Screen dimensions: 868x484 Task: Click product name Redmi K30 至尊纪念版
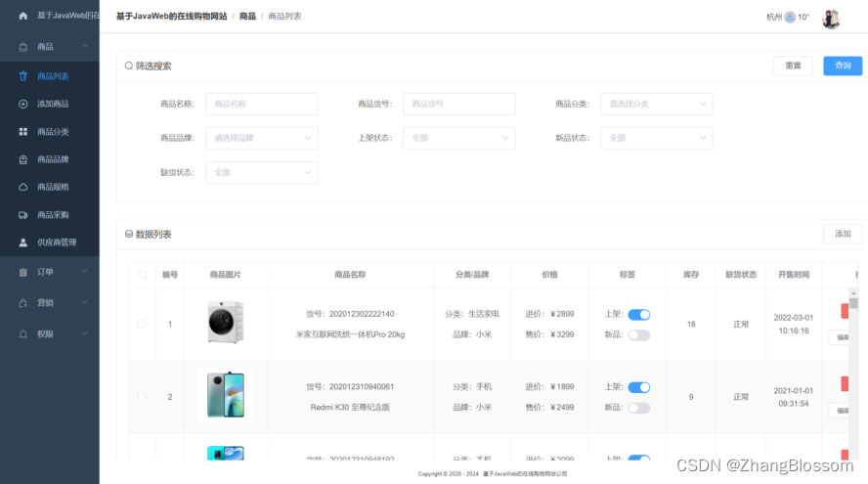click(350, 408)
